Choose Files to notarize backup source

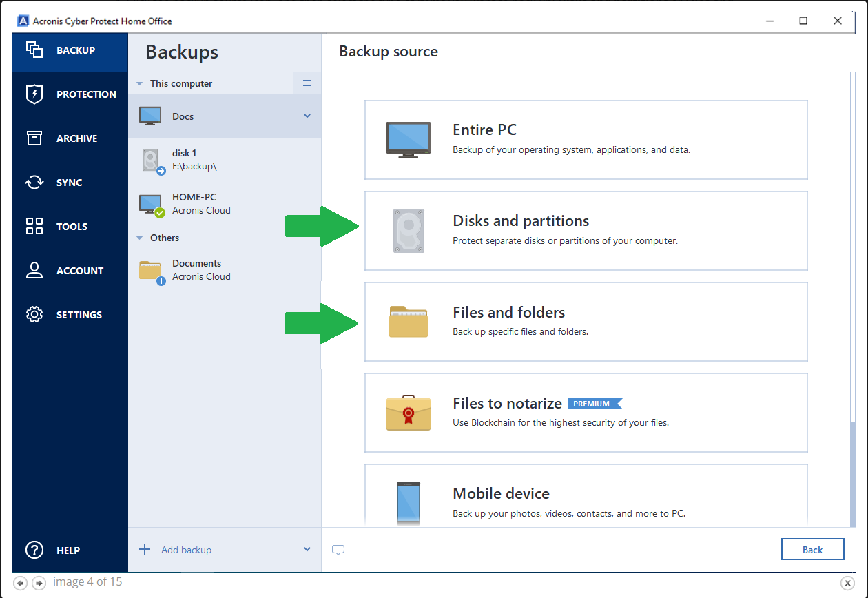[x=586, y=413]
